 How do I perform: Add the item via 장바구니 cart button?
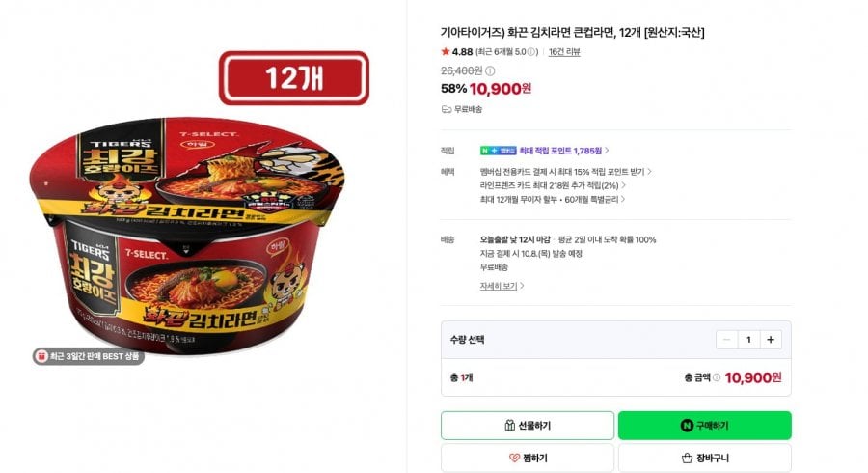point(705,459)
